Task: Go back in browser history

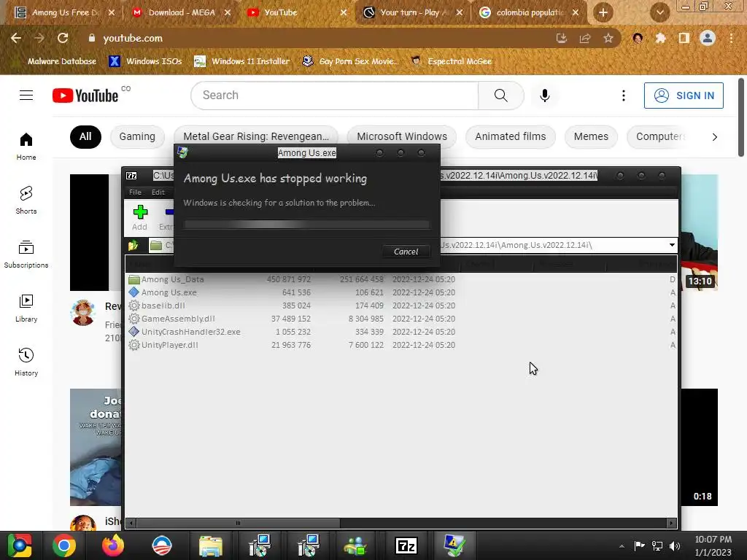Action: (x=16, y=38)
